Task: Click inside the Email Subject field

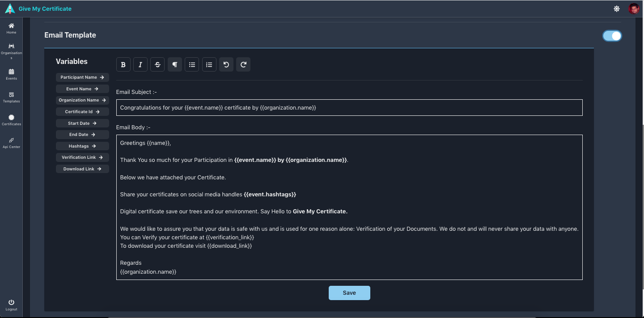Action: tap(349, 107)
